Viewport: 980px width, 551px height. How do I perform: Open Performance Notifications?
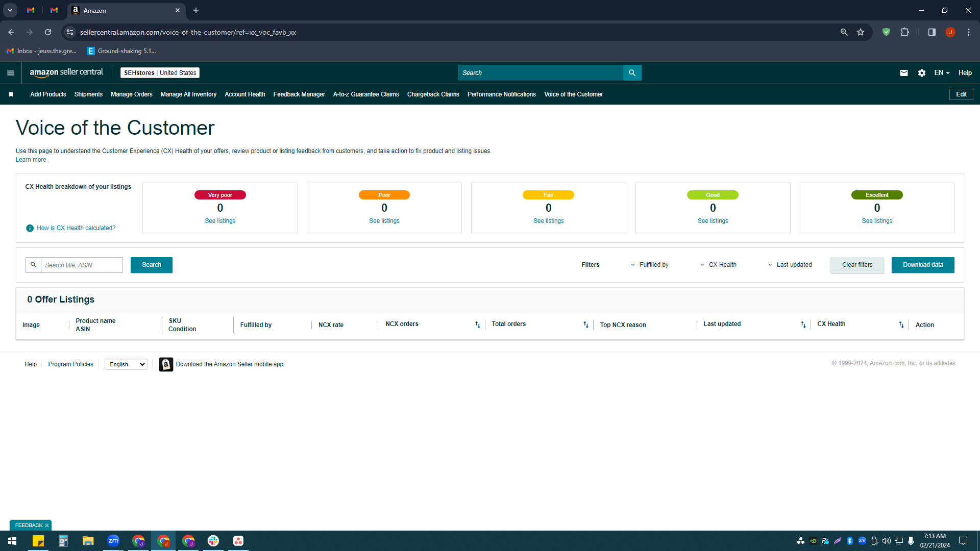coord(502,94)
